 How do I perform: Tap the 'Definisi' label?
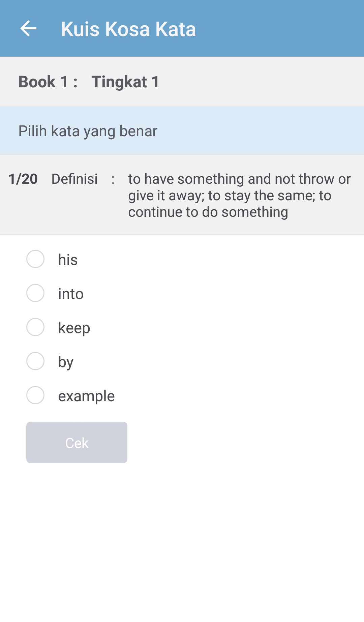pos(74,179)
